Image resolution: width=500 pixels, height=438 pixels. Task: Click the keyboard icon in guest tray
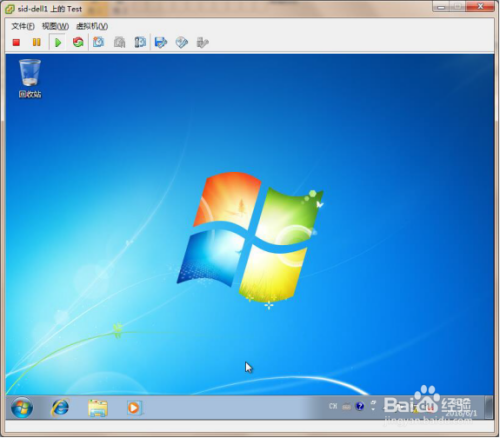pos(347,407)
